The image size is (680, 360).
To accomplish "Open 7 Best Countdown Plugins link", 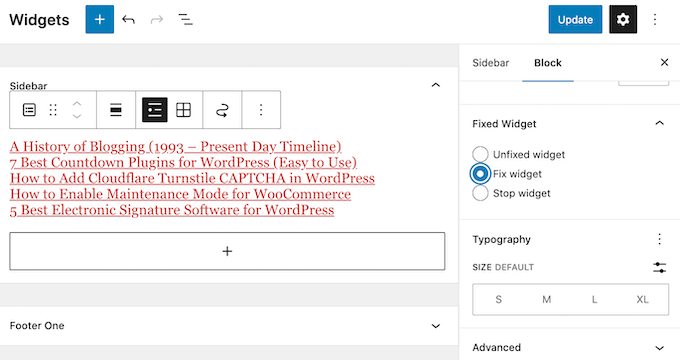I will pyautogui.click(x=183, y=162).
